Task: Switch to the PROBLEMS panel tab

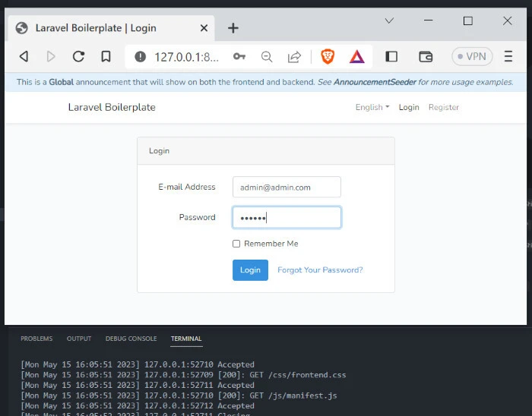Action: click(36, 339)
